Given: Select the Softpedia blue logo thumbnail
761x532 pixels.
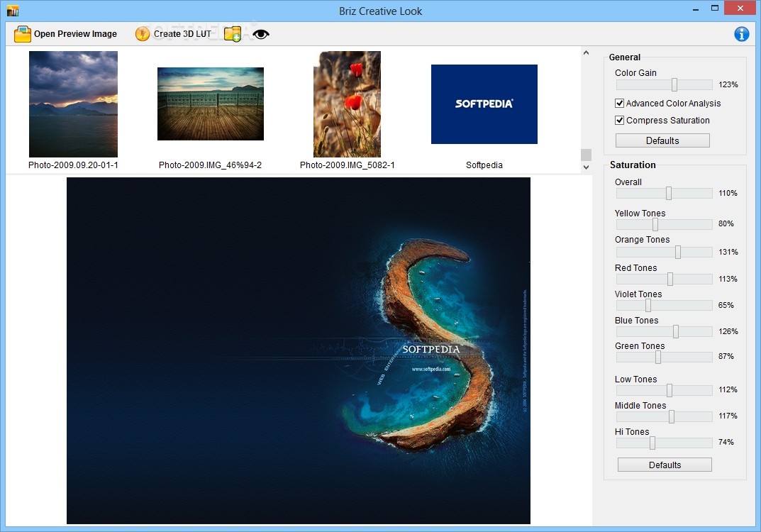Looking at the screenshot, I should click(x=484, y=104).
